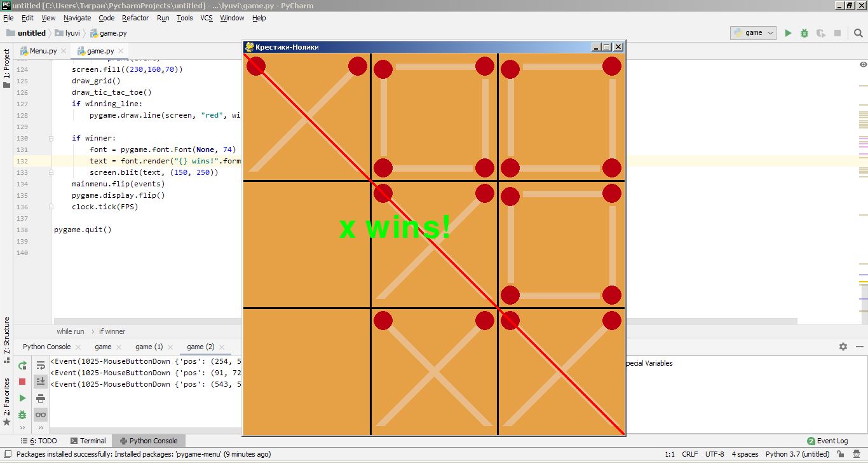868x463 pixels.
Task: Click clock.tick(FPS) code line
Action: pos(105,207)
